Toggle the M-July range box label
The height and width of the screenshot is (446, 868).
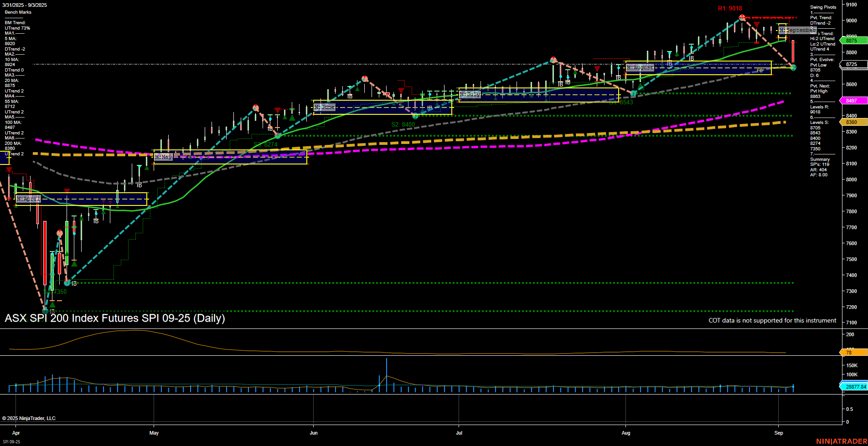click(x=470, y=94)
